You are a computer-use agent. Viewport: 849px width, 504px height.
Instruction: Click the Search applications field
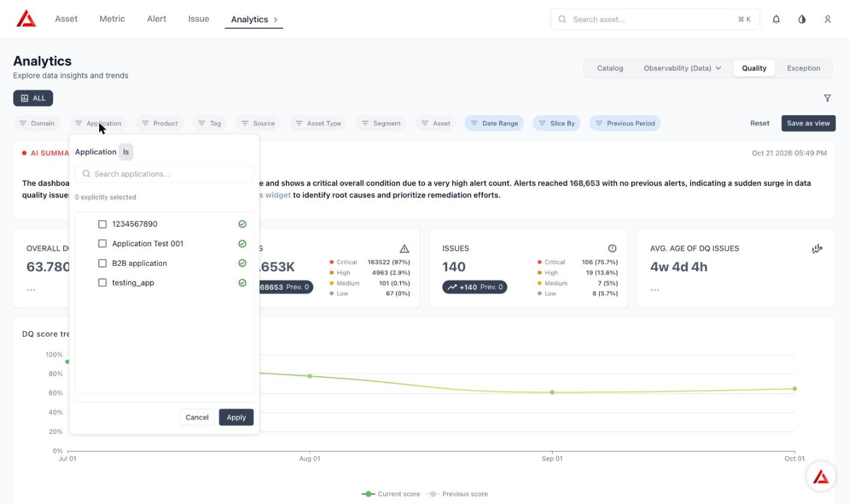tap(164, 174)
